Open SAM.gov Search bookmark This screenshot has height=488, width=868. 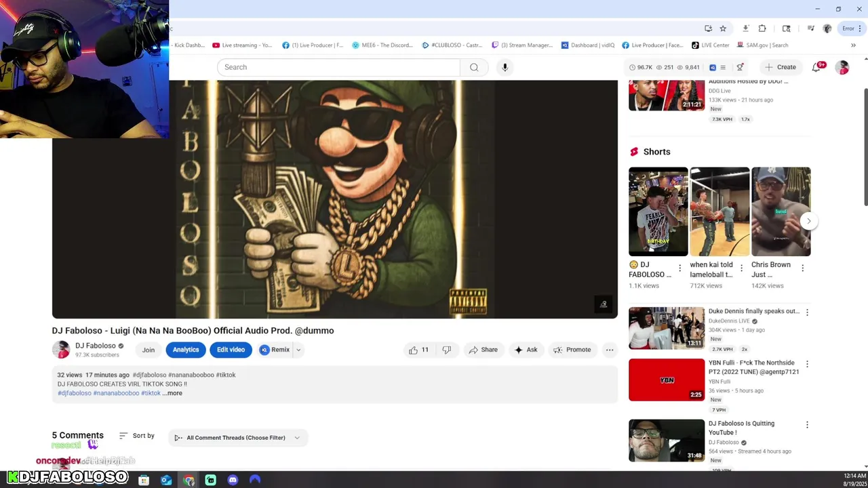(762, 45)
